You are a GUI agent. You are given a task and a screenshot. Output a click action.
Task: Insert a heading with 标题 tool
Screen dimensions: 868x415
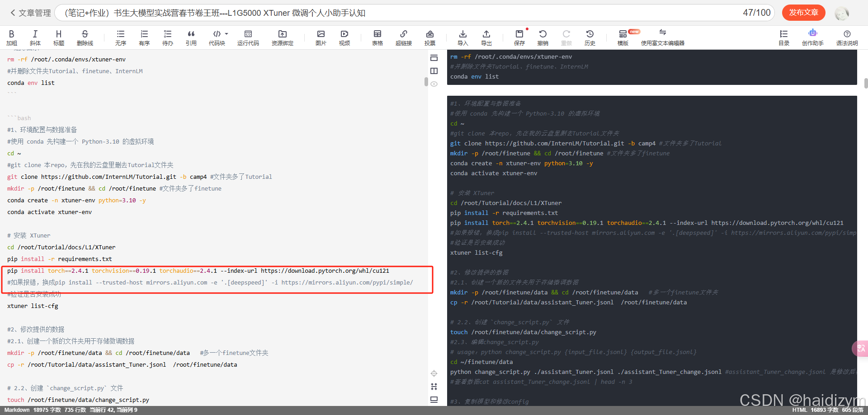click(58, 37)
